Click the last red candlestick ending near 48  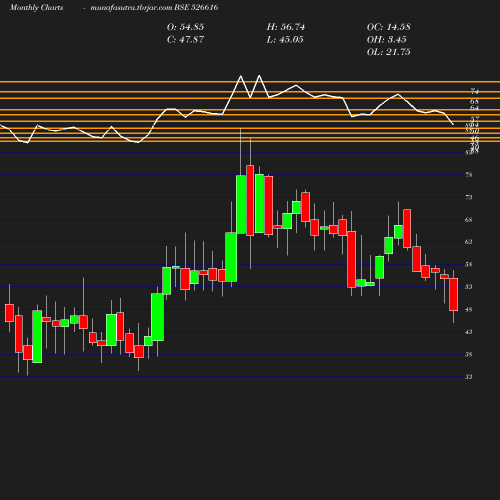453,294
